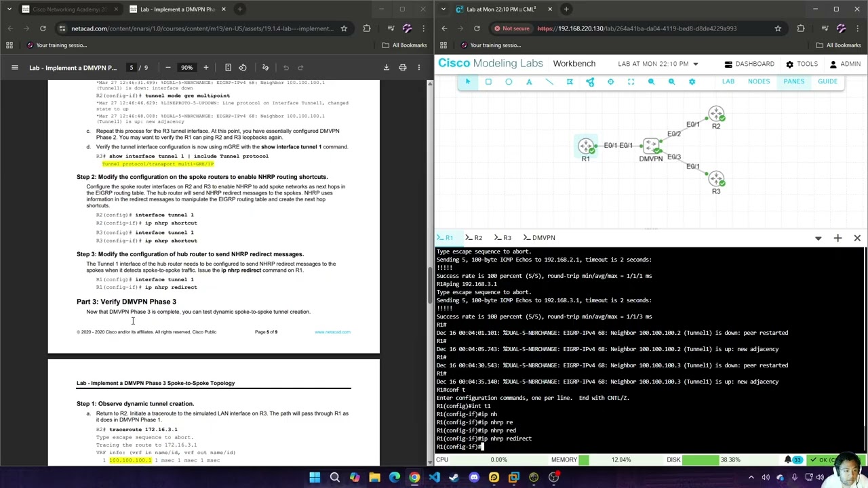Viewport: 868px width, 488px height.
Task: Open the TOOLS menu
Action: (802, 64)
